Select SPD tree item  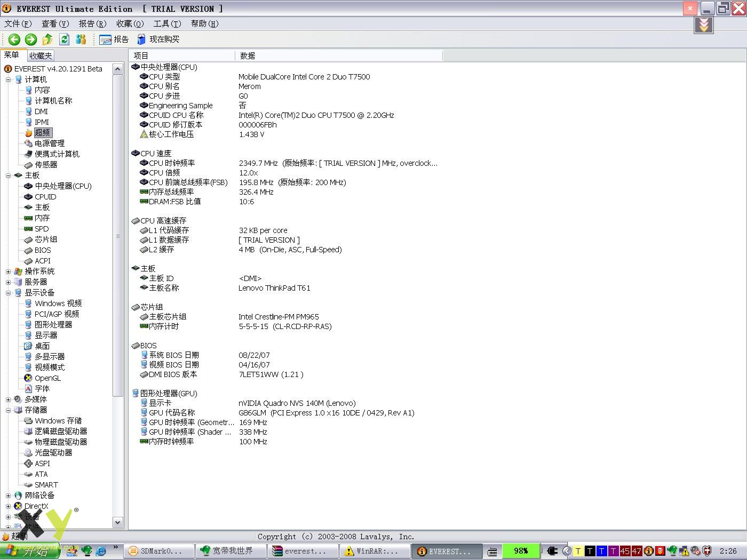pos(42,229)
